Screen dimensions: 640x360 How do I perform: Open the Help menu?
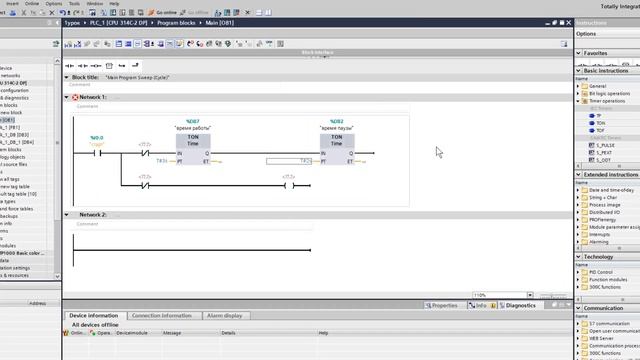114,3
